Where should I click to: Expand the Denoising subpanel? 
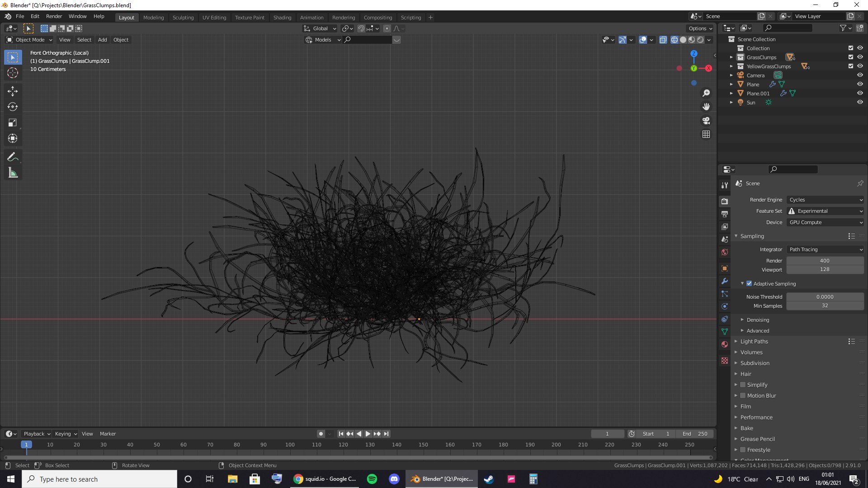coord(758,320)
